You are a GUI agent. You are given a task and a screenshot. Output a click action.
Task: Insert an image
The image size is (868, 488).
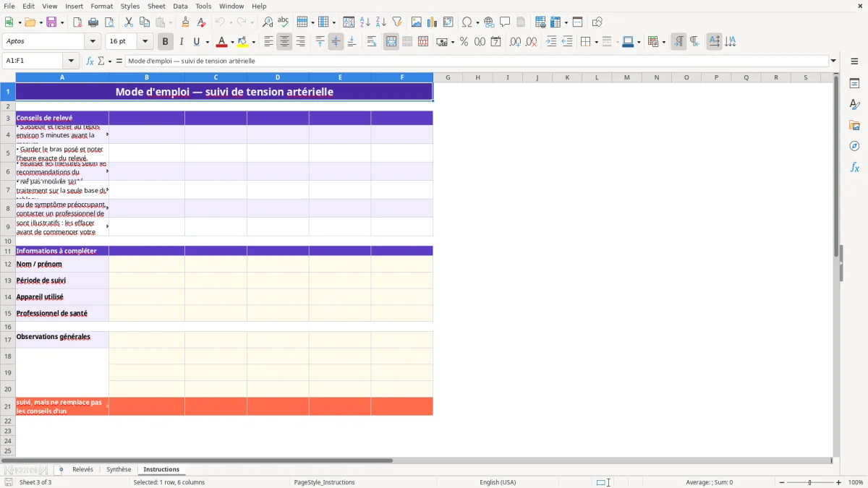point(417,22)
